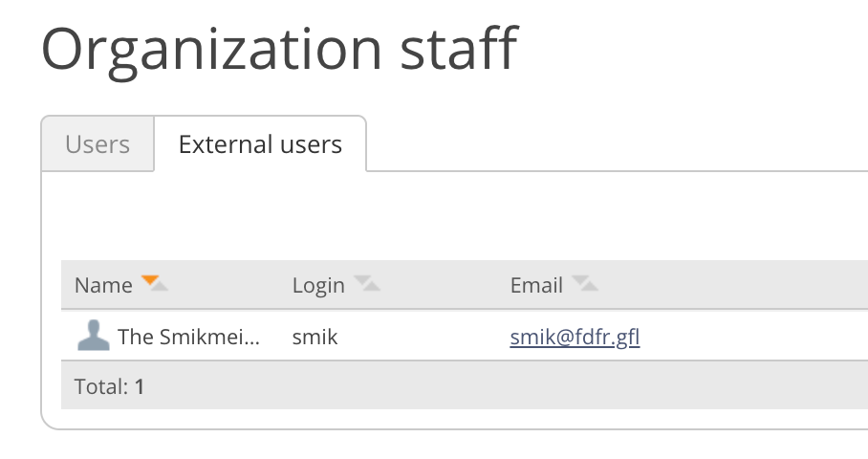Click the Login column header label
The height and width of the screenshot is (459, 868).
point(318,285)
